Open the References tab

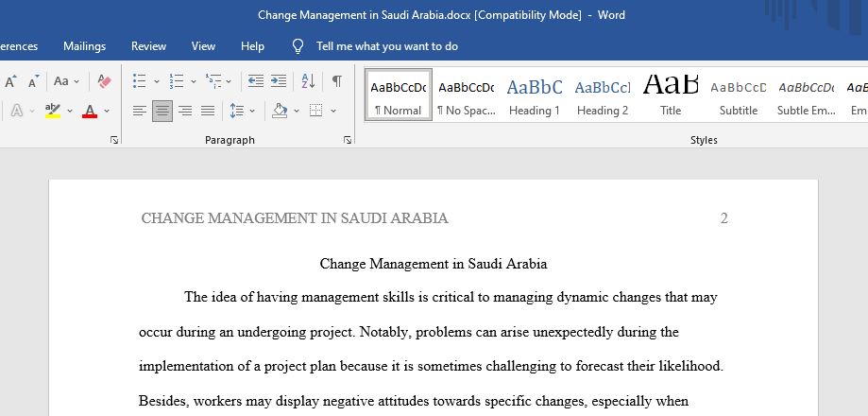(19, 46)
